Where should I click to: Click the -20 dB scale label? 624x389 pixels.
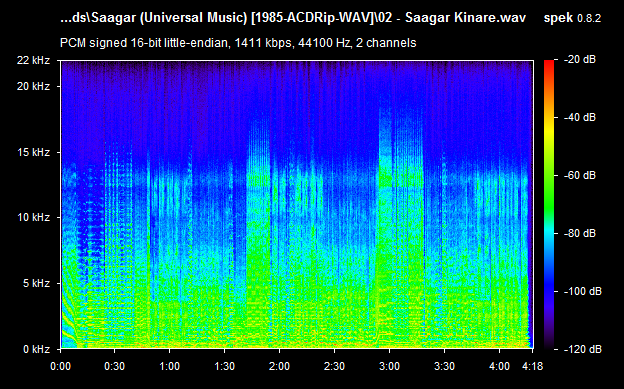coord(580,60)
